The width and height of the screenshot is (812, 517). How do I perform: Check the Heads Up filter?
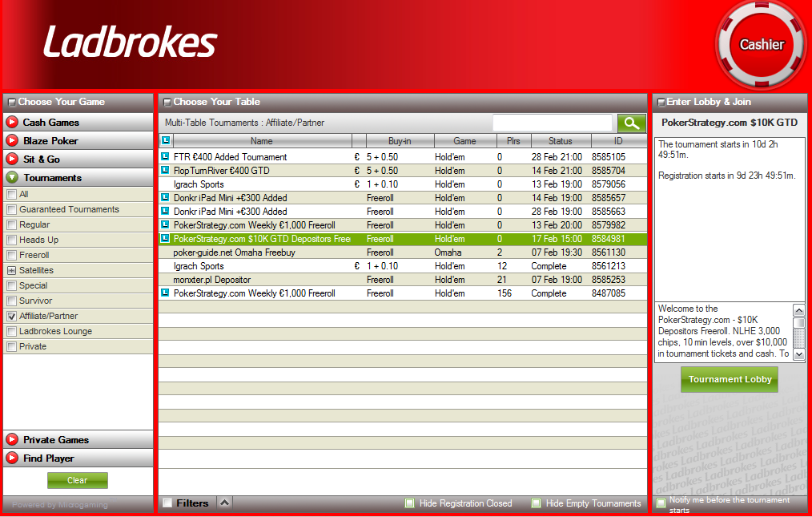(x=11, y=240)
